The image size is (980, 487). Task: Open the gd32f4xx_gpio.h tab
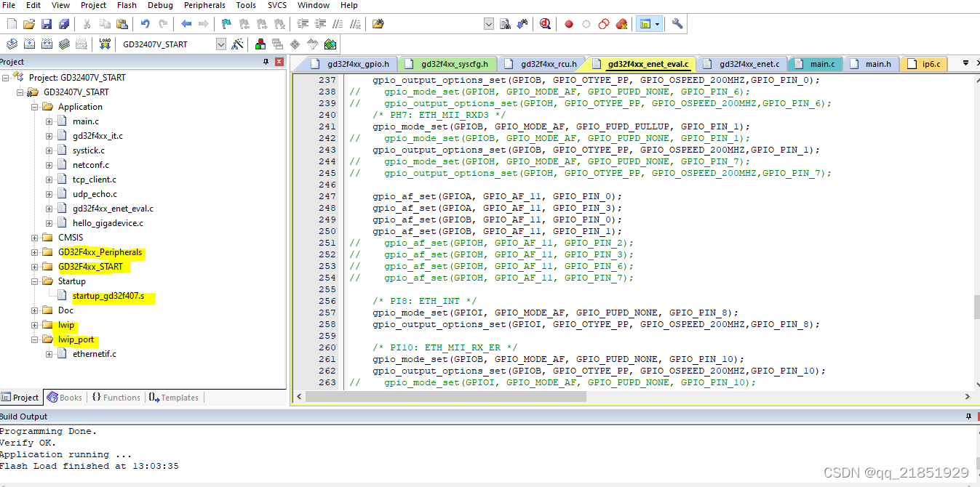352,64
